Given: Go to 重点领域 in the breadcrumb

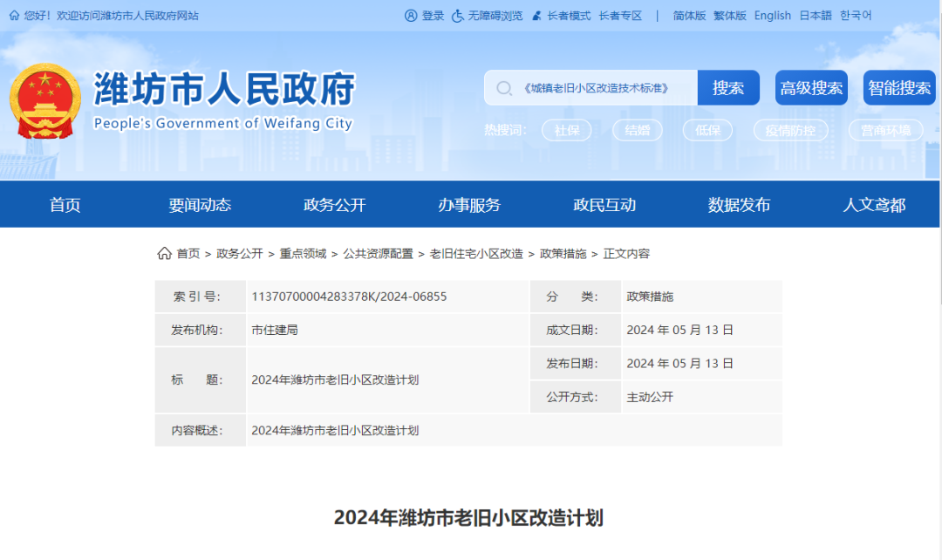Looking at the screenshot, I should (303, 254).
